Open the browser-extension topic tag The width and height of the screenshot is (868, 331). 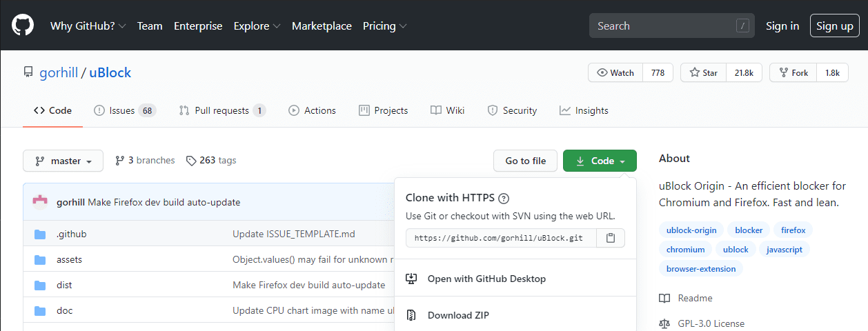[x=701, y=268]
